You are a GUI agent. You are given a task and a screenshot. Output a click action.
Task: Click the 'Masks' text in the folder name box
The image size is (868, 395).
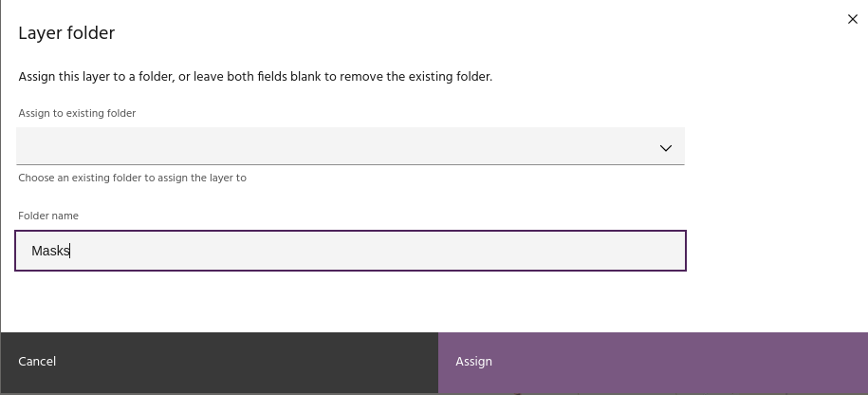tap(50, 251)
